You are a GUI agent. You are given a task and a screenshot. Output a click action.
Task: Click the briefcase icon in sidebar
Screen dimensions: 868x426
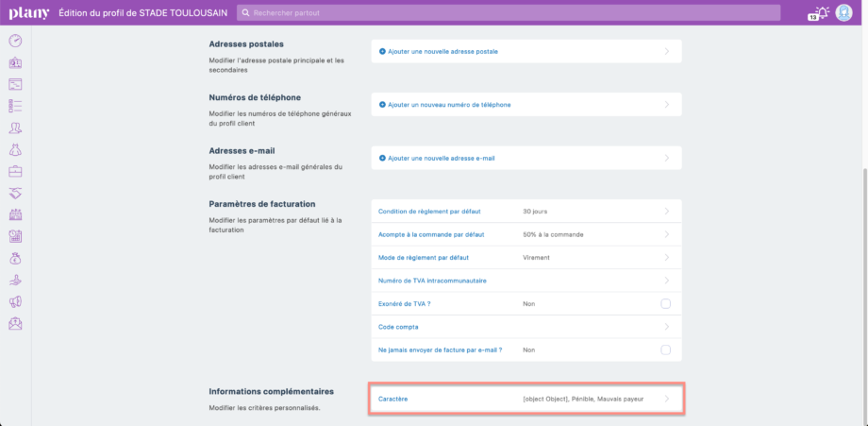15,171
